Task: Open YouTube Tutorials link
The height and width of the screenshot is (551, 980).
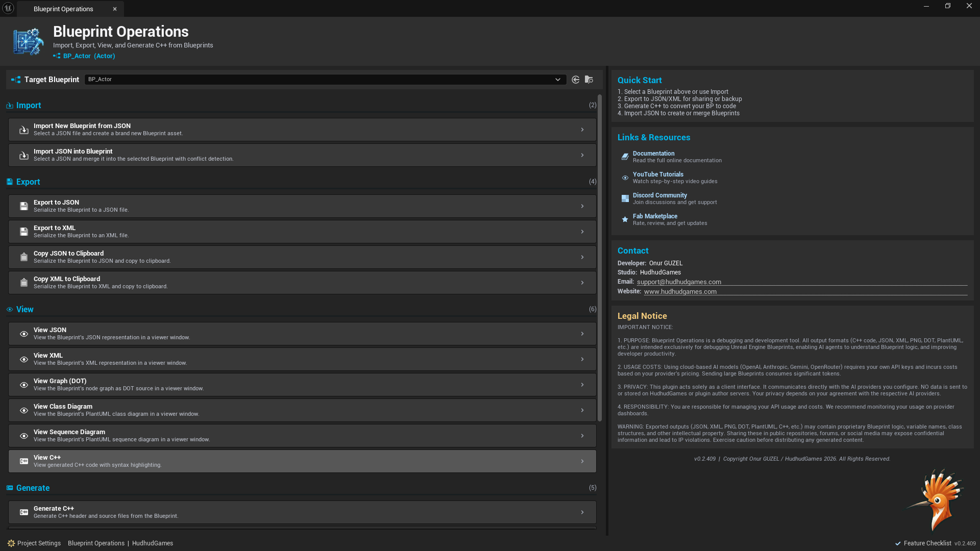Action: pyautogui.click(x=658, y=174)
